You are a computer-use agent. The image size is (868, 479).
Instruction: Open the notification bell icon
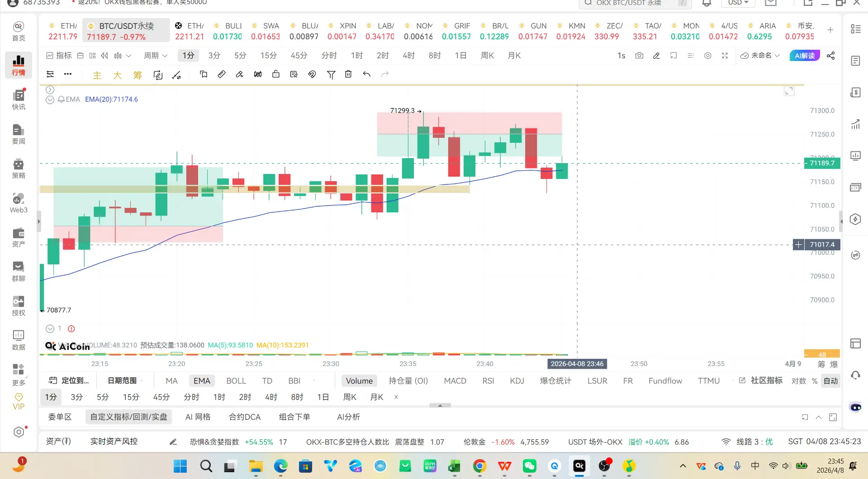707,3
